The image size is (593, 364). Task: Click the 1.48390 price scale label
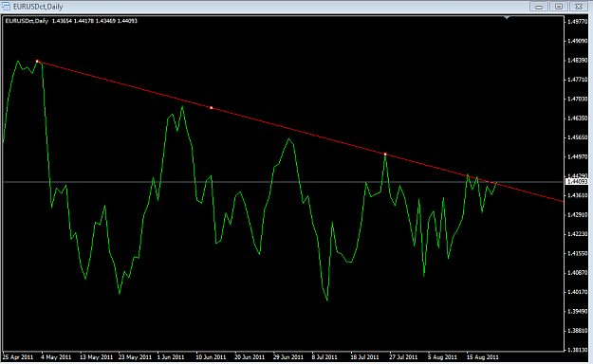point(578,61)
